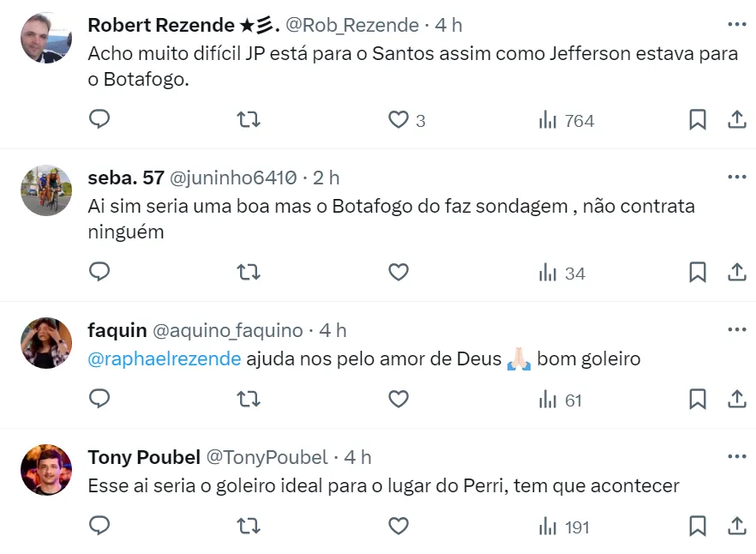Reply to faquin's tweet

(99, 400)
